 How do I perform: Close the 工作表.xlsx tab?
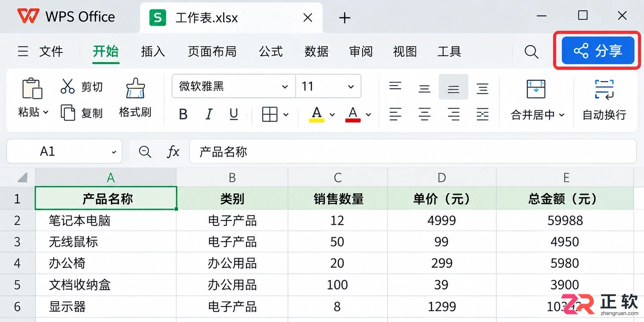(308, 17)
